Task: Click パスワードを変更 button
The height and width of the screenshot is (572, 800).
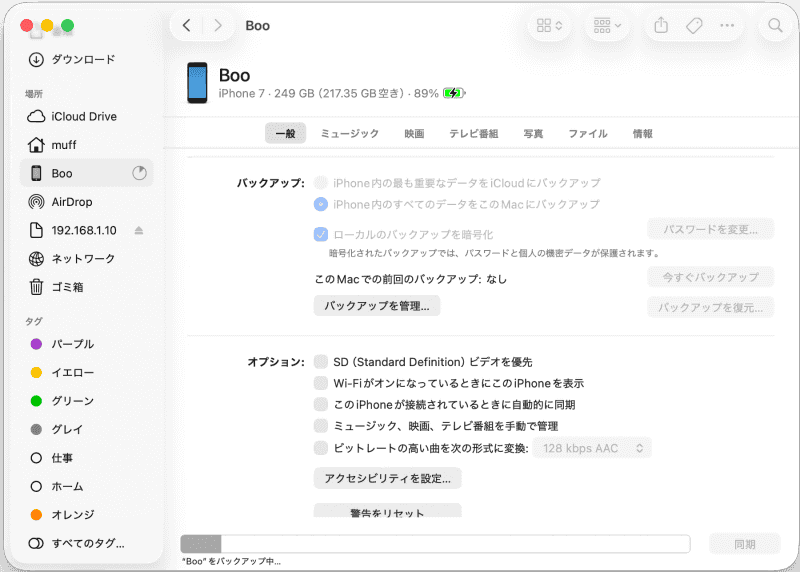Action: (x=711, y=230)
